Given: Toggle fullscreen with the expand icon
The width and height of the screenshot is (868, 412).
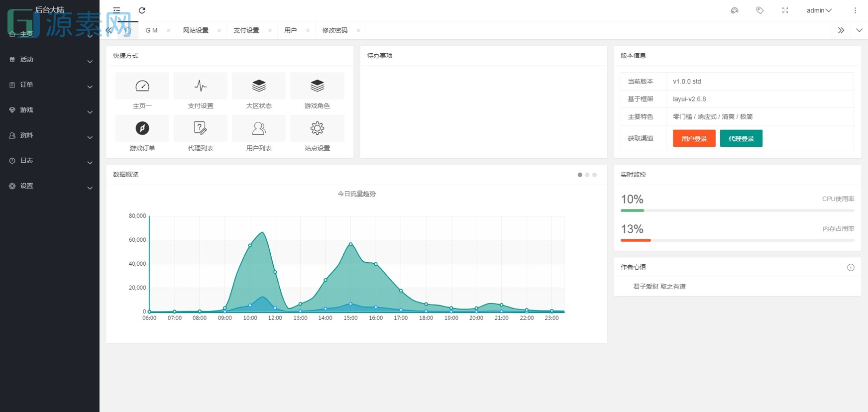Looking at the screenshot, I should pyautogui.click(x=785, y=10).
